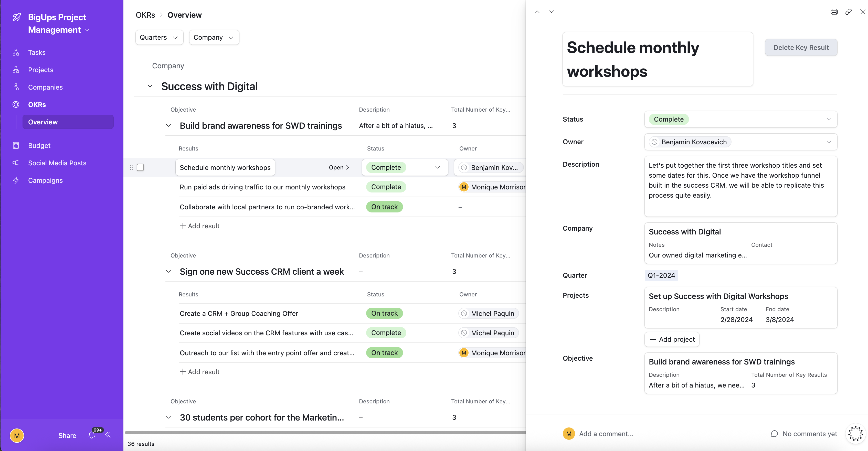Click Add project button

pos(672,339)
